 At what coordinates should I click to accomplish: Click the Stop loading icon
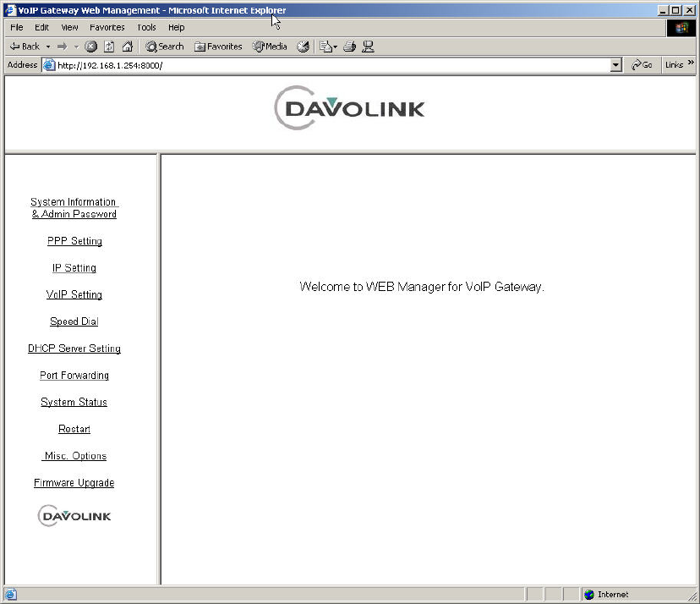(x=91, y=47)
